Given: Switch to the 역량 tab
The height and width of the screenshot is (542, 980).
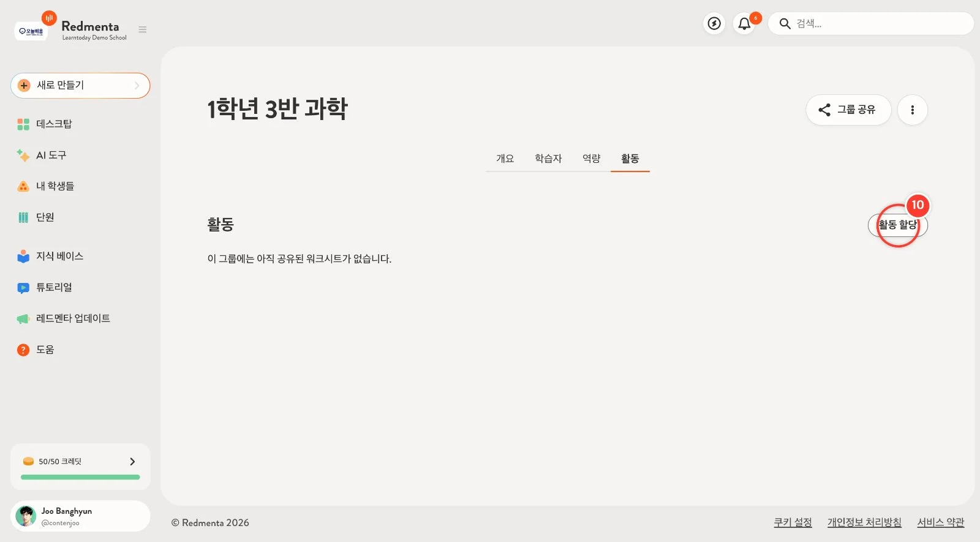Looking at the screenshot, I should pos(592,158).
